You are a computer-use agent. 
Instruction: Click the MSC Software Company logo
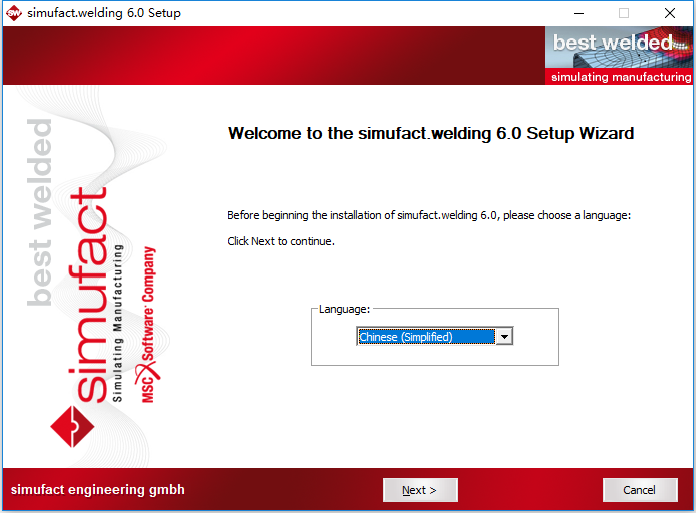click(x=148, y=325)
